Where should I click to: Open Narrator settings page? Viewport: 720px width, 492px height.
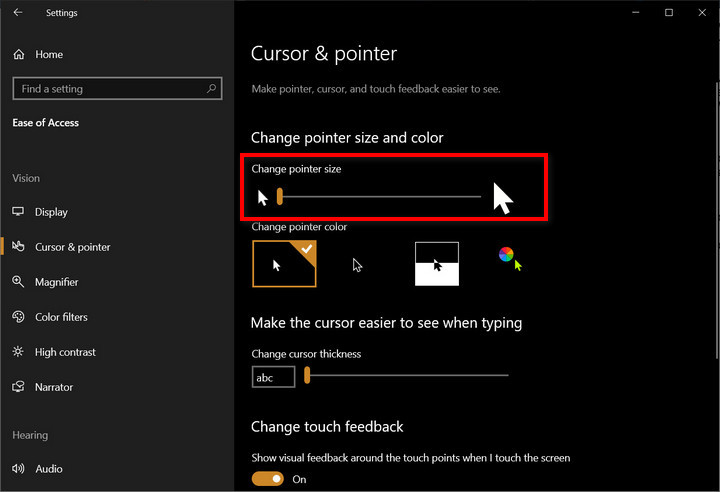pyautogui.click(x=54, y=387)
